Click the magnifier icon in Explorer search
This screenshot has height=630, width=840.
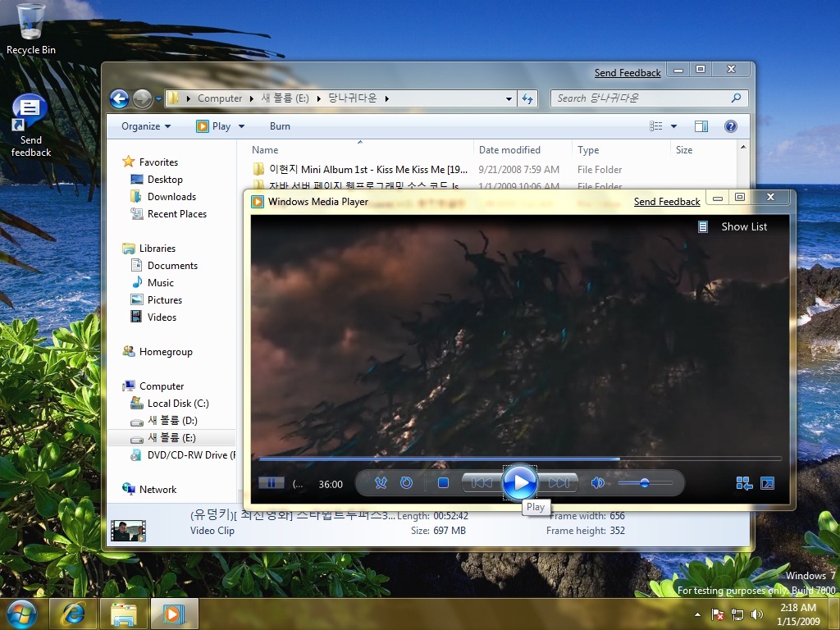pyautogui.click(x=737, y=98)
